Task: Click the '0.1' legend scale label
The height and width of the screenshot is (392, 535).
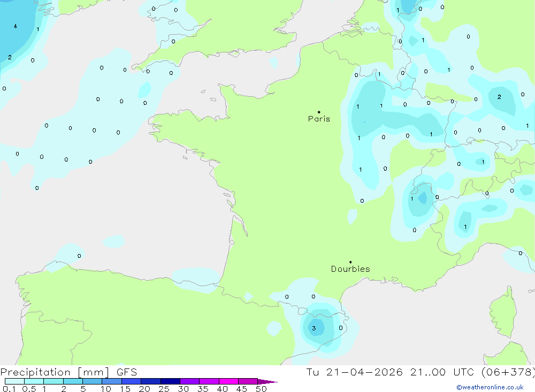Action: [x=9, y=389]
